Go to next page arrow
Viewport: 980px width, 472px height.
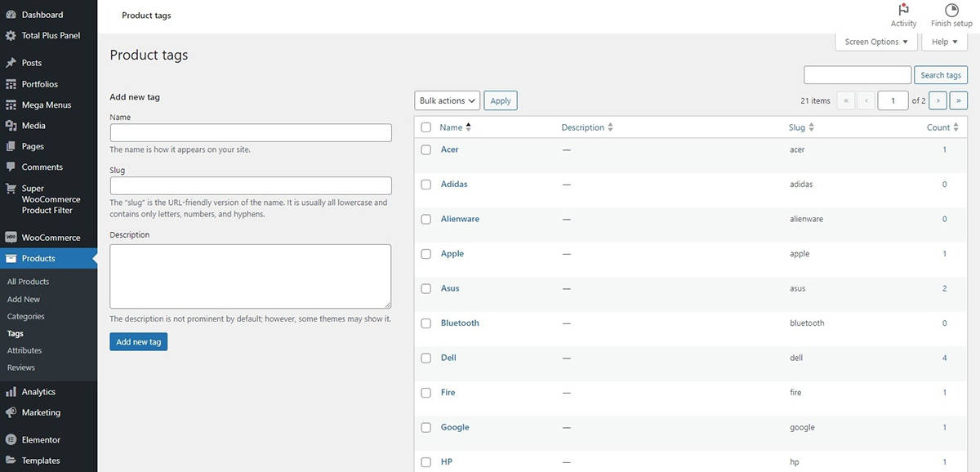(938, 100)
